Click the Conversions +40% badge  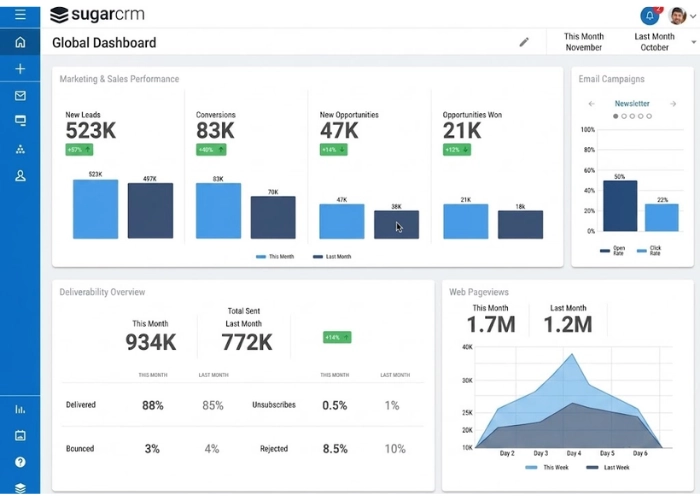[x=211, y=150]
